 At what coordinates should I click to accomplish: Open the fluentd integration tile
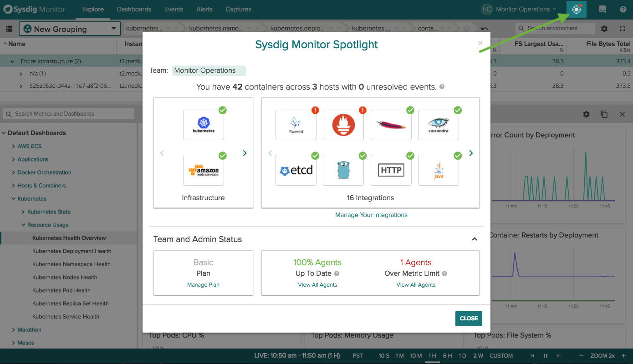tap(296, 125)
